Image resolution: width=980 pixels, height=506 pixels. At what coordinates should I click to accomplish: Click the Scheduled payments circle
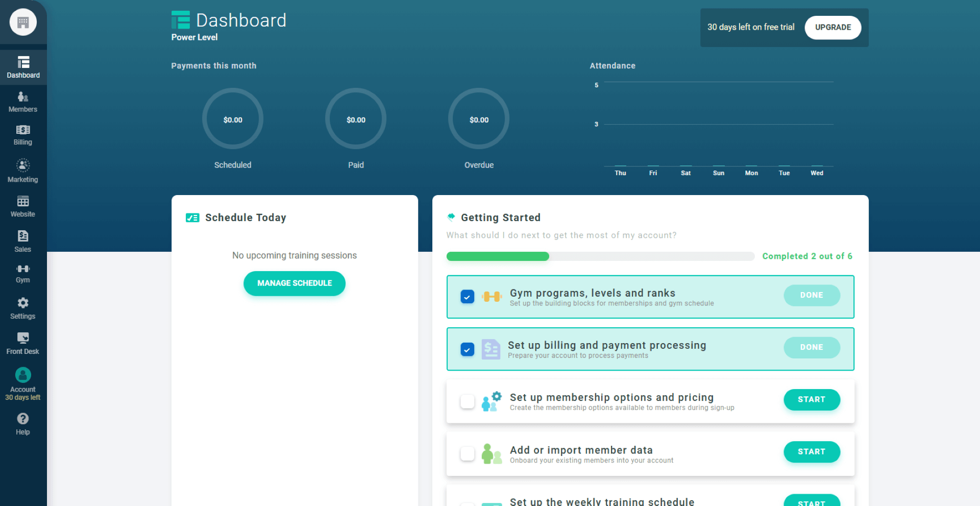pos(233,119)
